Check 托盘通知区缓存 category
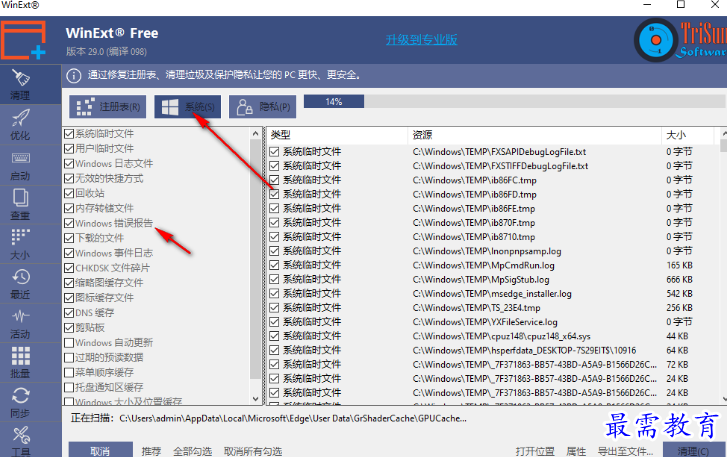This screenshot has height=457, width=727. [69, 387]
